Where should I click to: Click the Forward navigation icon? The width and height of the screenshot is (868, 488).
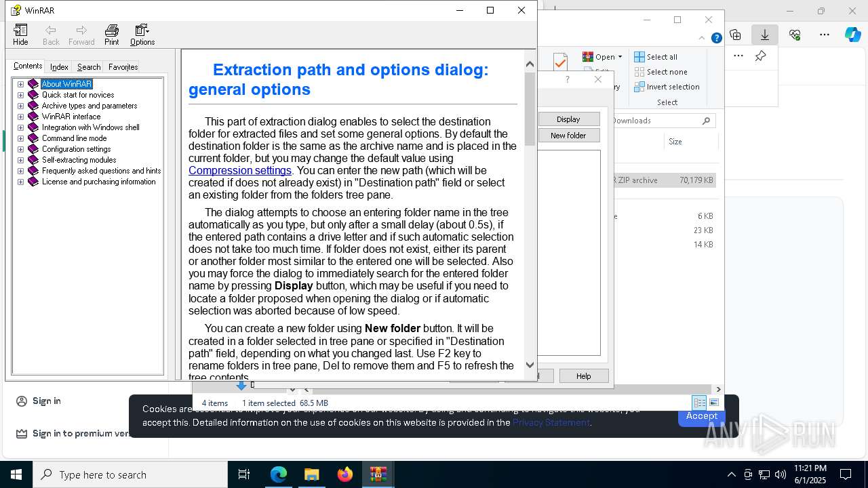tap(81, 35)
